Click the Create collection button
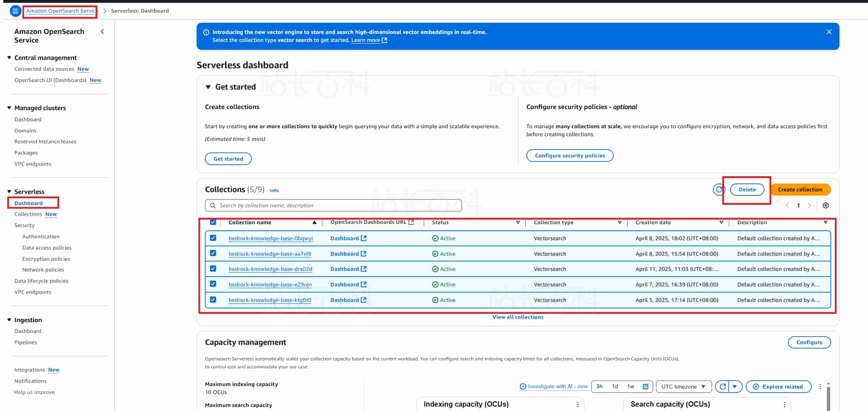Image resolution: width=868 pixels, height=411 pixels. click(800, 190)
